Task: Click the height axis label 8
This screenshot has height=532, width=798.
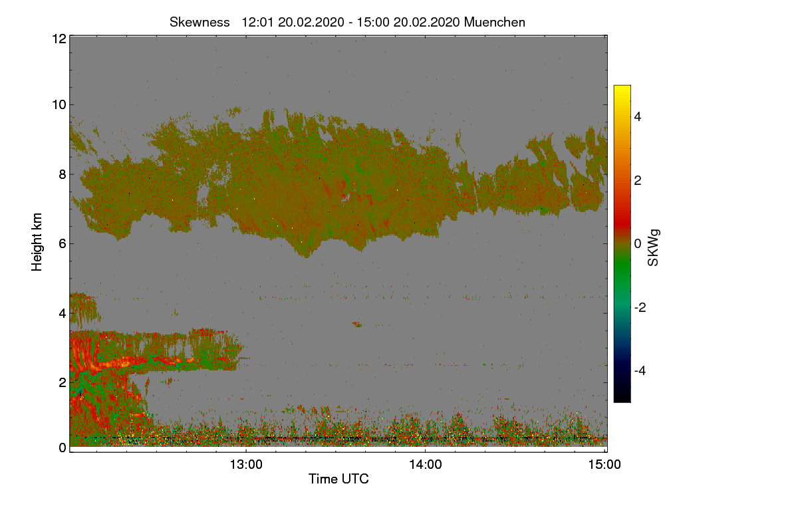Action: [62, 174]
